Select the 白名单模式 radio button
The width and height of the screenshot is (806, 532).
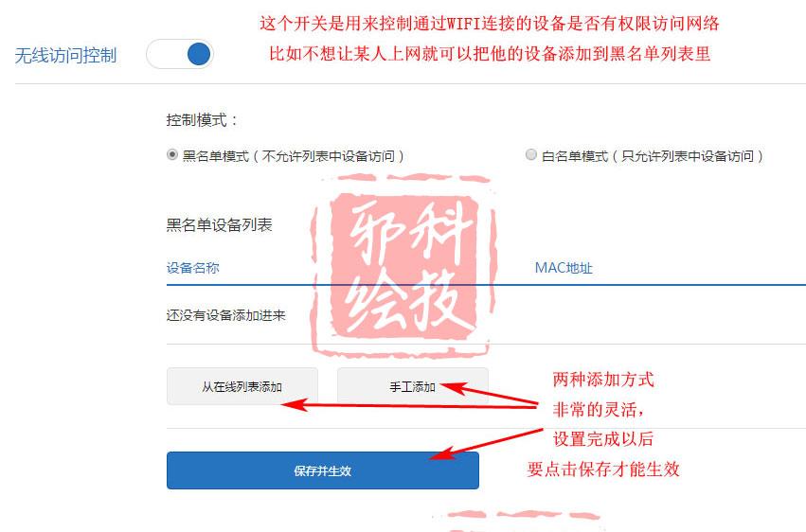tap(531, 154)
